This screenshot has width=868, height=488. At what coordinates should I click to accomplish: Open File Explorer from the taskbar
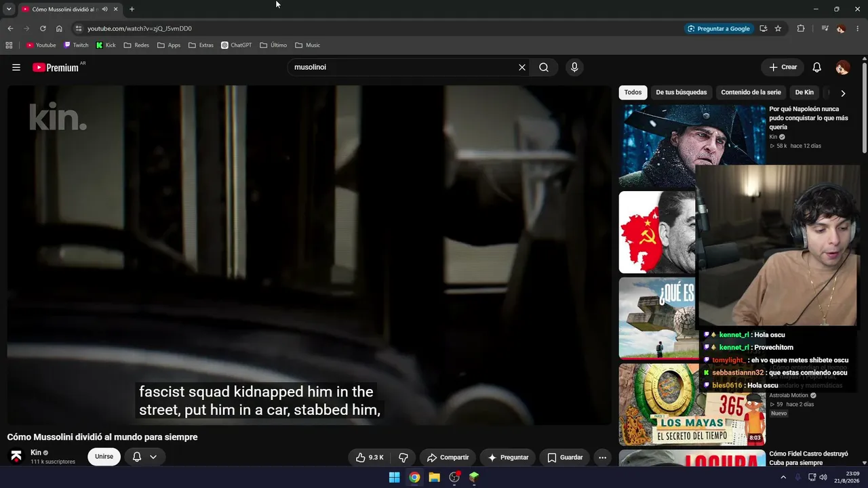pyautogui.click(x=434, y=477)
